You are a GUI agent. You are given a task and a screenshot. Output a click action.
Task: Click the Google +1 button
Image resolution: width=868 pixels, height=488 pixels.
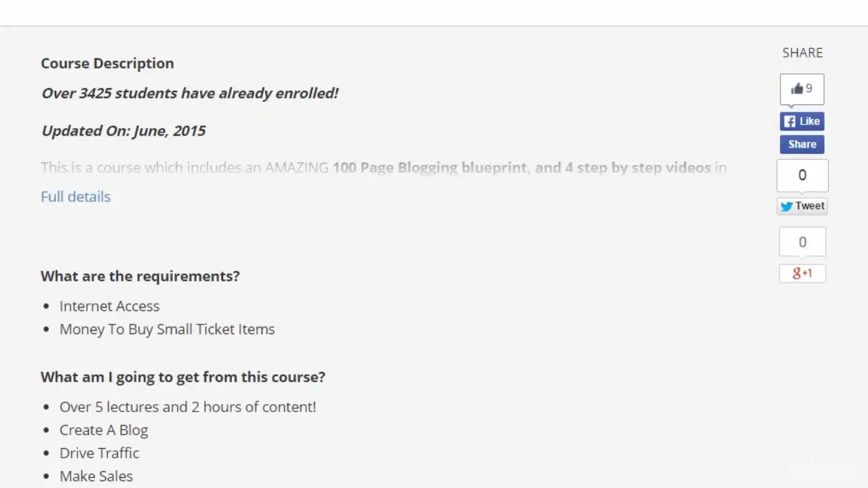pos(802,273)
